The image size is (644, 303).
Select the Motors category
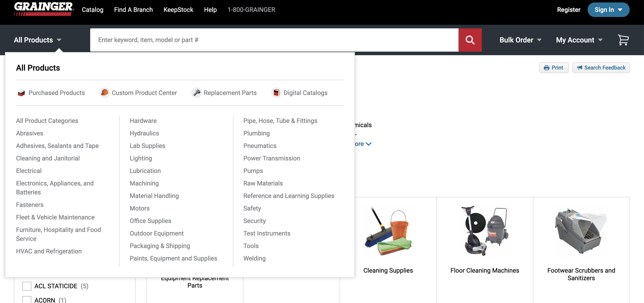[139, 208]
